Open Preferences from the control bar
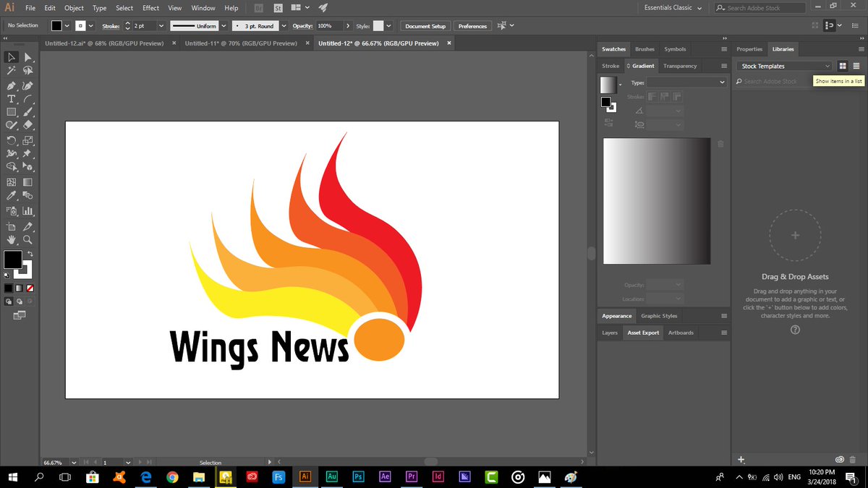The image size is (868, 488). click(x=472, y=25)
